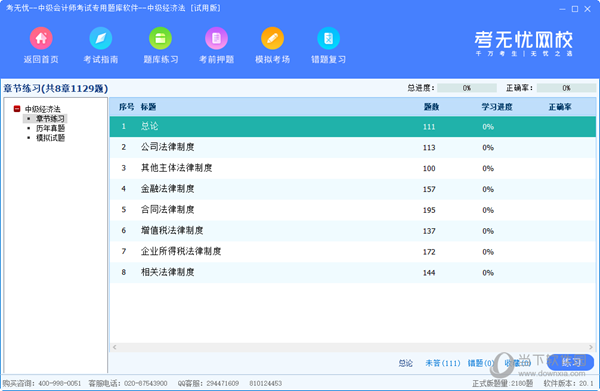This screenshot has height=391, width=600.
Task: Collapse the 中级经济法 tree node
Action: pyautogui.click(x=17, y=109)
